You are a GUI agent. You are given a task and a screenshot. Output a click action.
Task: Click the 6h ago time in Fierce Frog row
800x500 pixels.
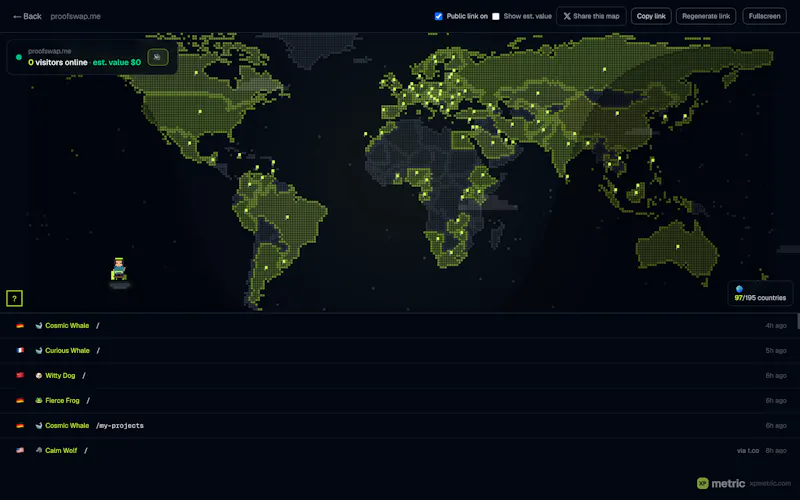(x=776, y=401)
